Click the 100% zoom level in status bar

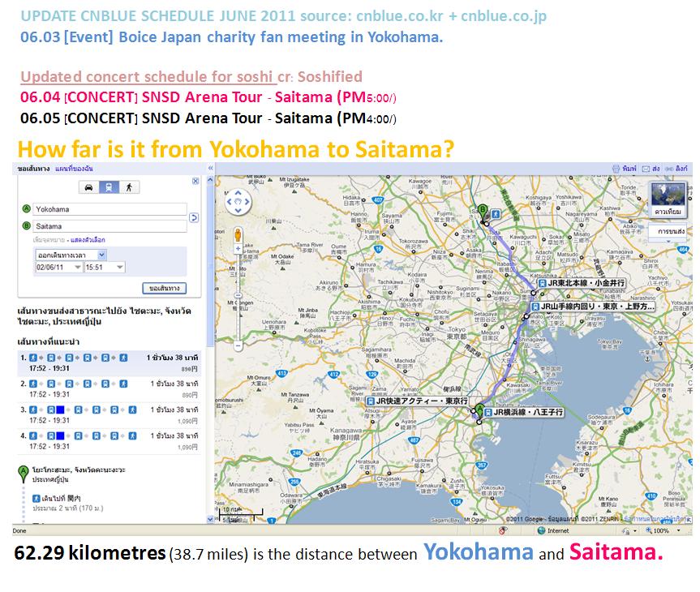click(661, 531)
